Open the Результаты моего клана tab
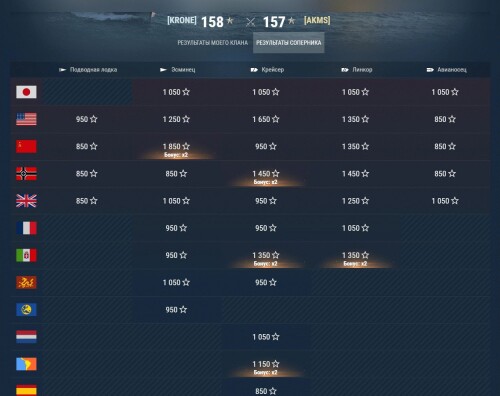The height and width of the screenshot is (396, 500). point(213,43)
